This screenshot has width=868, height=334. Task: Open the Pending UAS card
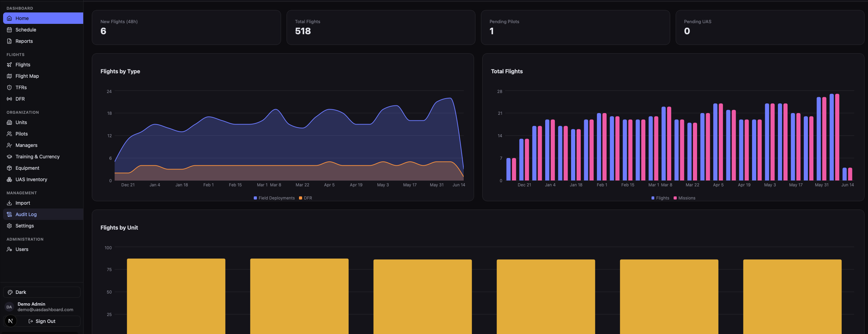(x=770, y=27)
